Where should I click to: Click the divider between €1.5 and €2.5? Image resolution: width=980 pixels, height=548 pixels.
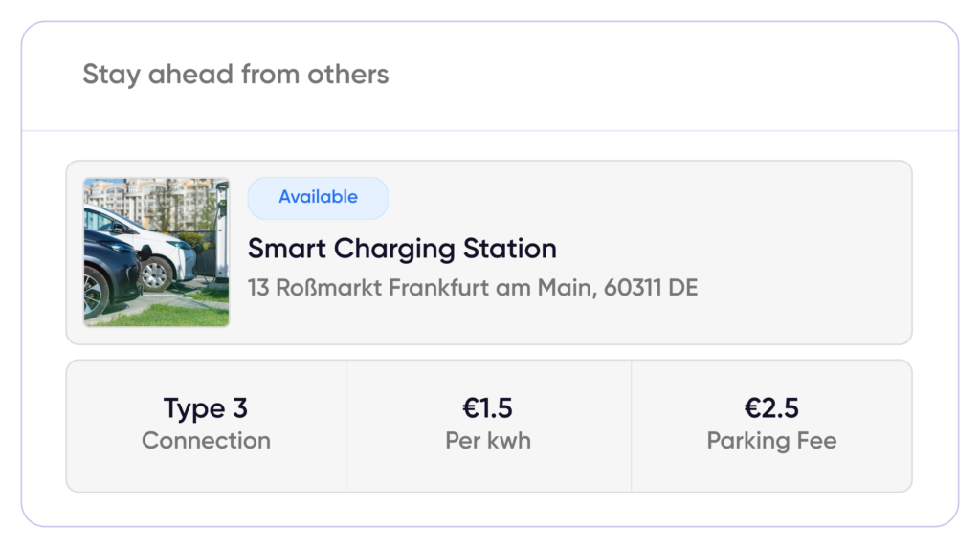632,426
